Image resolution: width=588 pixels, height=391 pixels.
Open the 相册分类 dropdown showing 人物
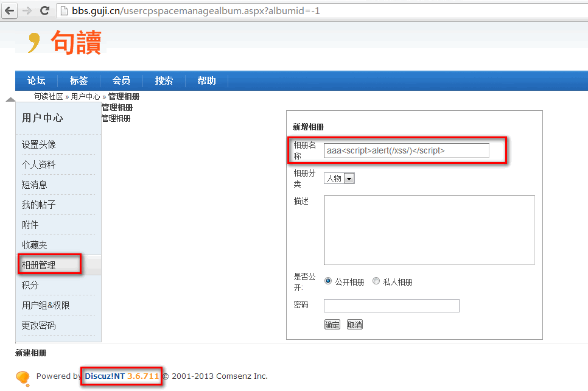click(x=339, y=178)
